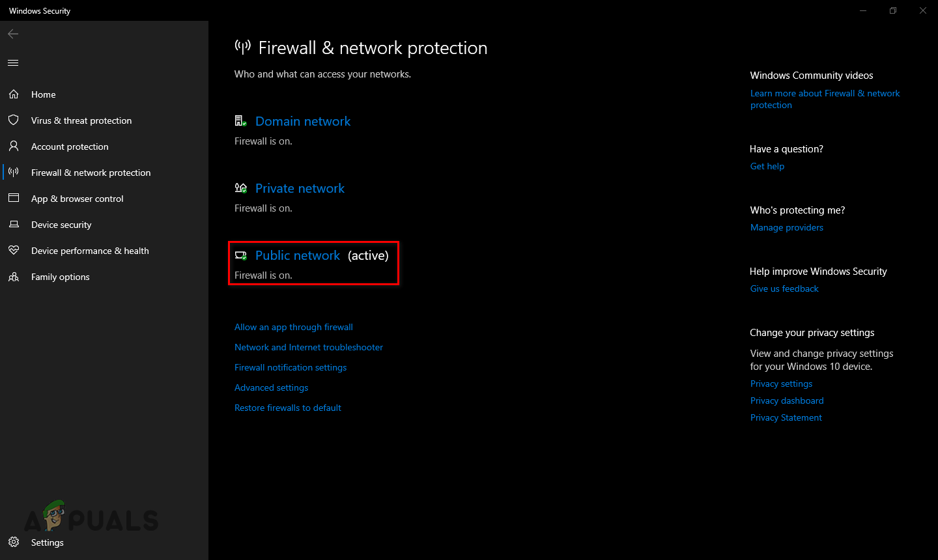Click the Get help link
This screenshot has width=938, height=560.
pos(767,166)
